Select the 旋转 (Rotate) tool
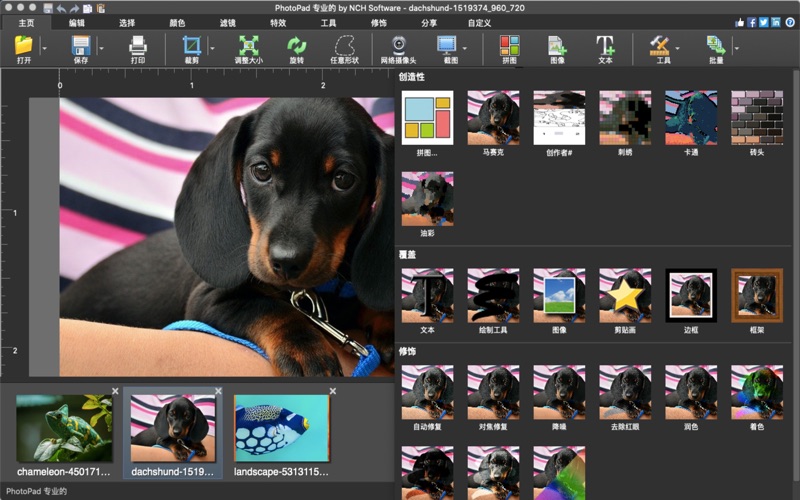800x500 pixels. tap(296, 46)
